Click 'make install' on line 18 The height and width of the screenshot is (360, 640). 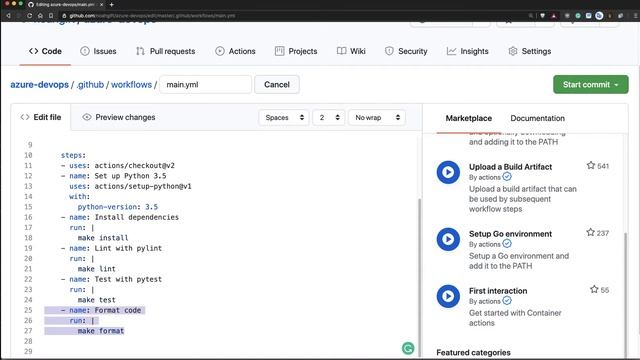click(x=103, y=238)
